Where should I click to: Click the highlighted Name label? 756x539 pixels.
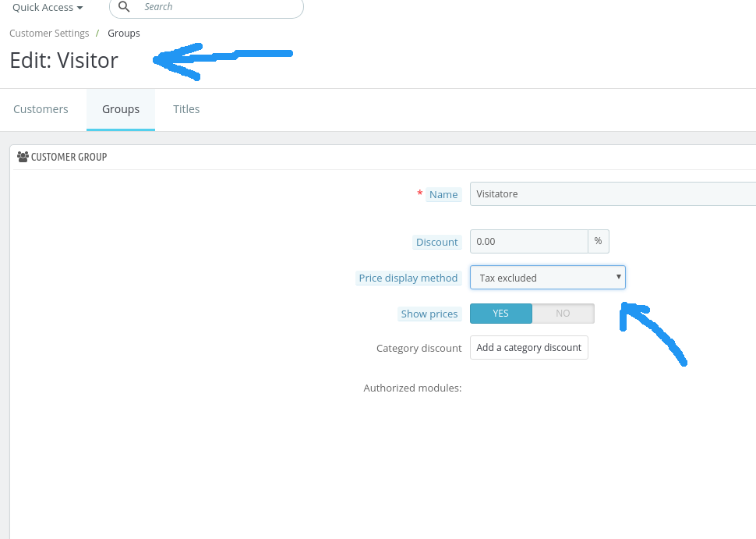click(x=443, y=194)
